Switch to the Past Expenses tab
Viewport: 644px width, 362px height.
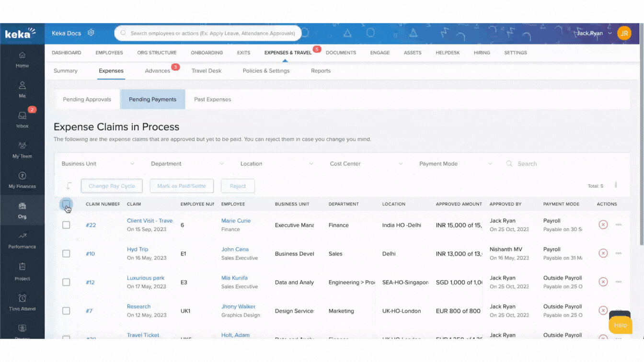pyautogui.click(x=212, y=100)
